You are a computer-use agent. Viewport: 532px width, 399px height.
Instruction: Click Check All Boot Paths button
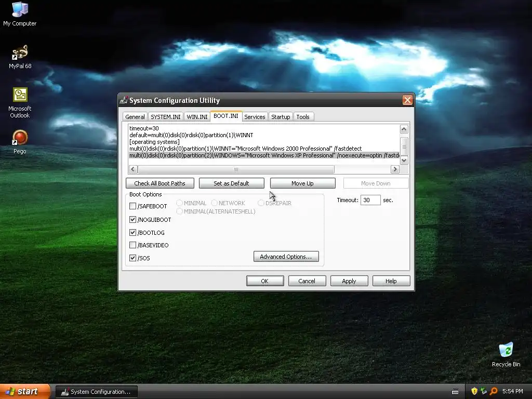coord(160,183)
